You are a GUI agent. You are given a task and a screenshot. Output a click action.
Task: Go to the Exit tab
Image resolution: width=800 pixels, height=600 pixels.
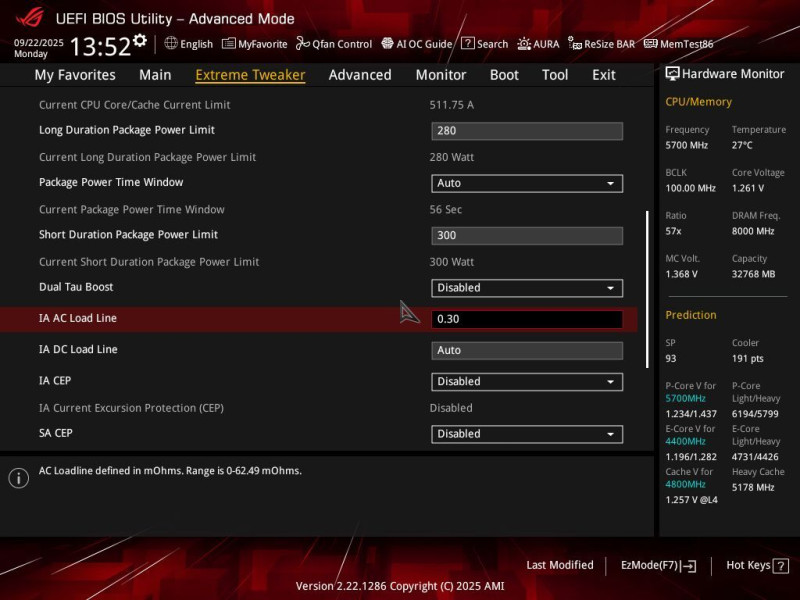tap(604, 75)
